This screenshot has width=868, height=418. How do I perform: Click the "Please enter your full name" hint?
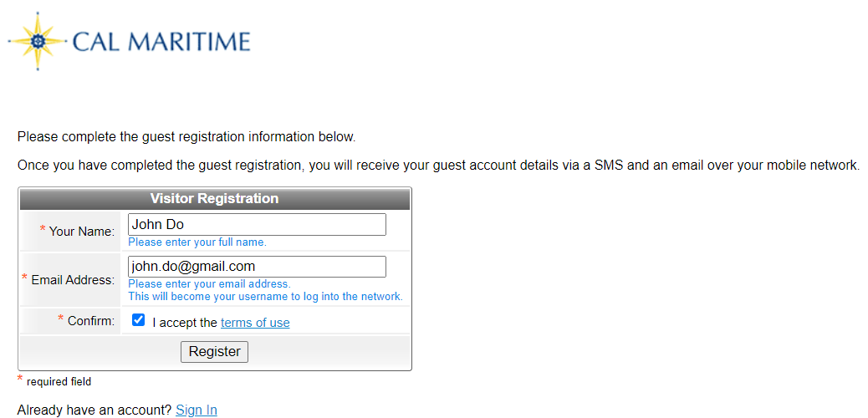[x=197, y=242]
